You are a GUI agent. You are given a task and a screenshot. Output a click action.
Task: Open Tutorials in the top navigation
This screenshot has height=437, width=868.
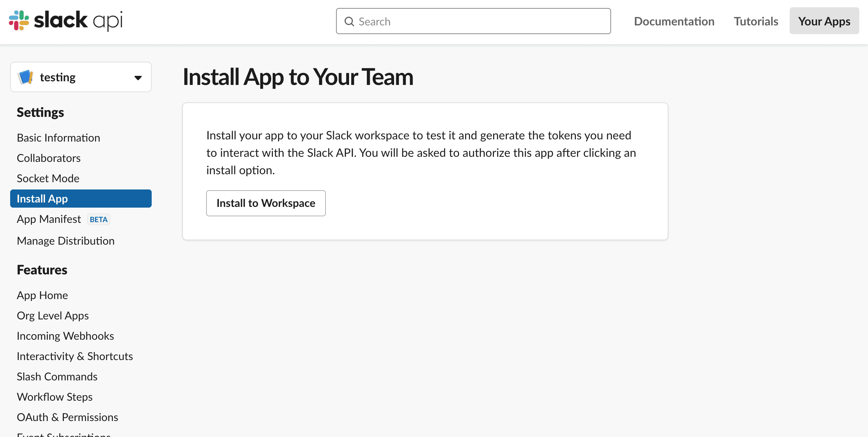(756, 21)
